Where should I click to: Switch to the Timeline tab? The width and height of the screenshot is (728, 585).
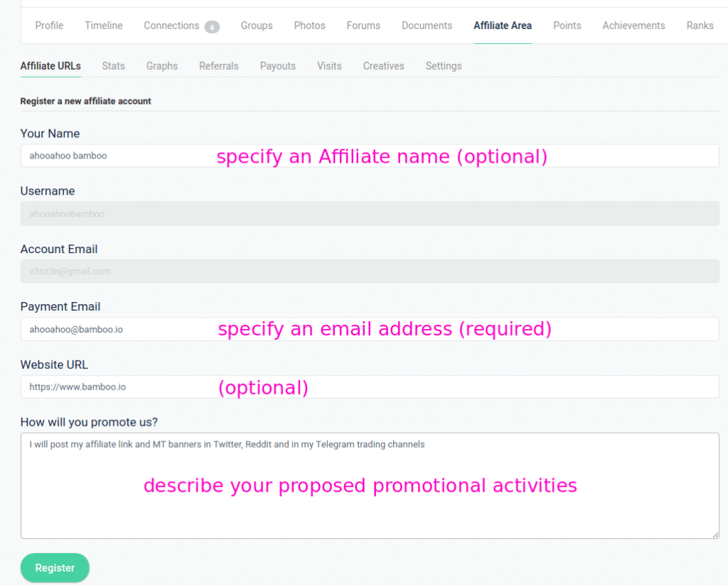104,26
